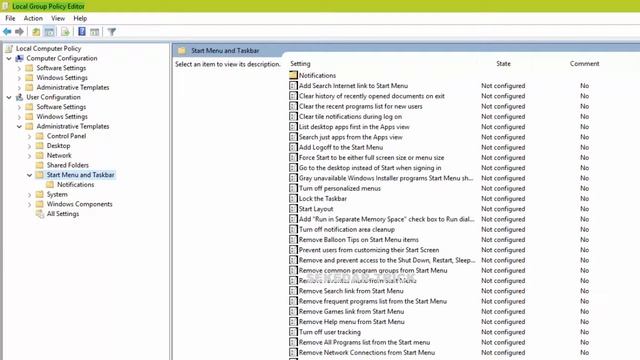This screenshot has width=640, height=360.
Task: Open the File menu
Action: [x=10, y=18]
